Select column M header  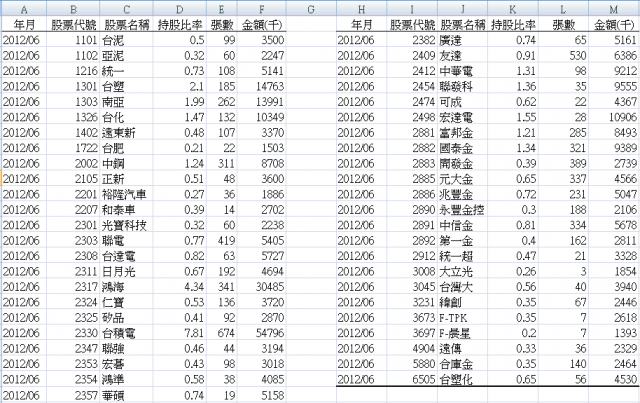pyautogui.click(x=614, y=9)
